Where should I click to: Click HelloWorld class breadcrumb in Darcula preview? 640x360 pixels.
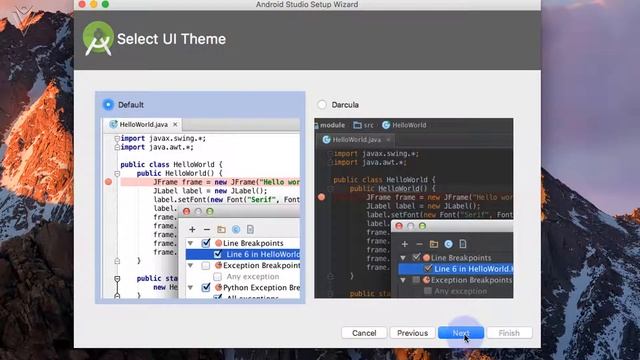(404, 125)
